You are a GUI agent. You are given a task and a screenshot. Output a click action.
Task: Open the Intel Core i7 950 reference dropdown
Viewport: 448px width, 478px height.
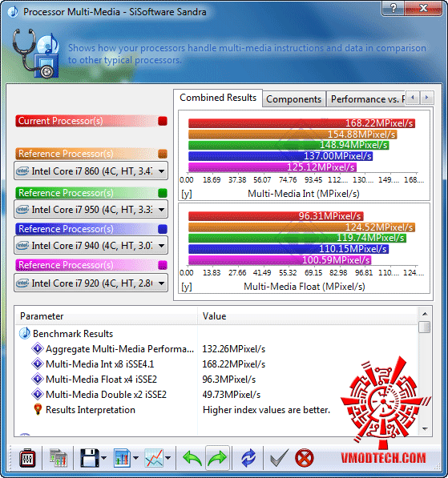tap(91, 210)
